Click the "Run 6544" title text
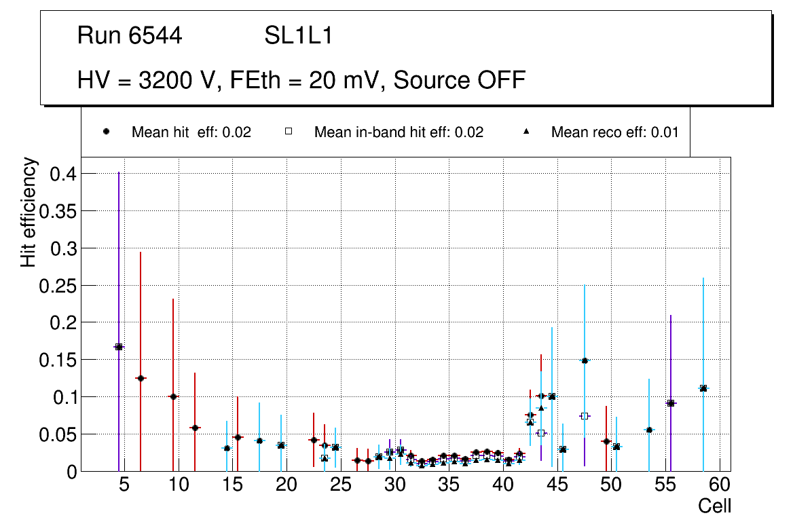 coord(130,36)
